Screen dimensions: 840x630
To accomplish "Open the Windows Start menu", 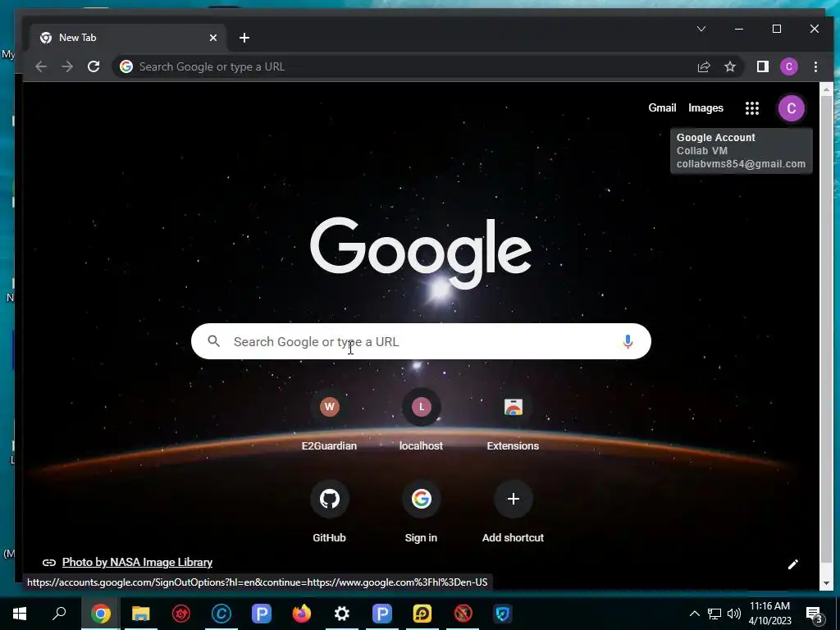I will [x=20, y=614].
